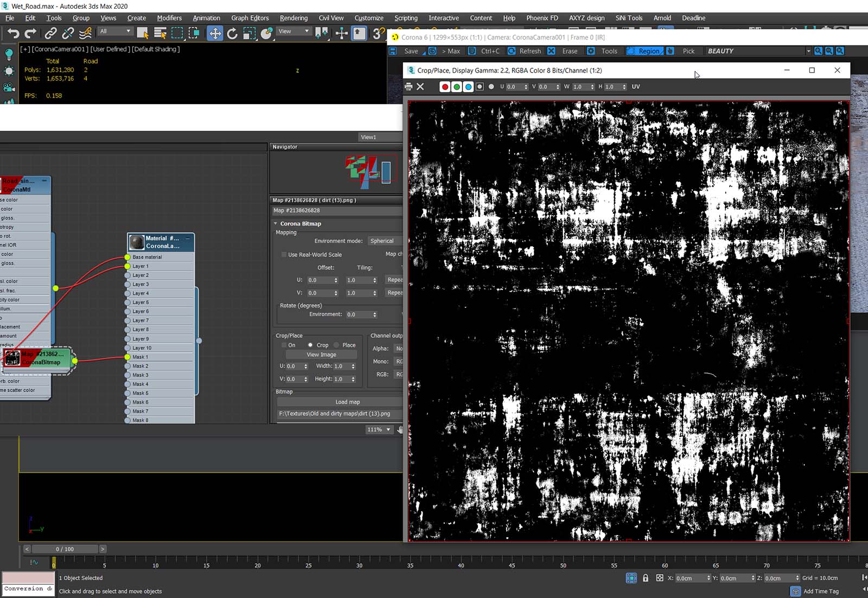Choose the Select Object tool
The height and width of the screenshot is (598, 868).
click(143, 34)
